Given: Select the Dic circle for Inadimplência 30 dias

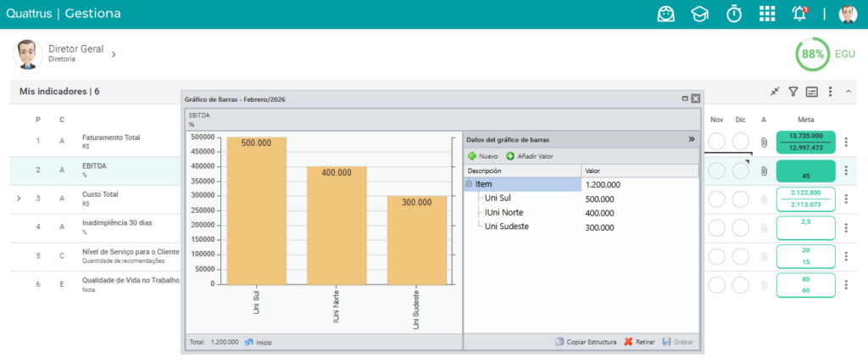Looking at the screenshot, I should pos(741,227).
